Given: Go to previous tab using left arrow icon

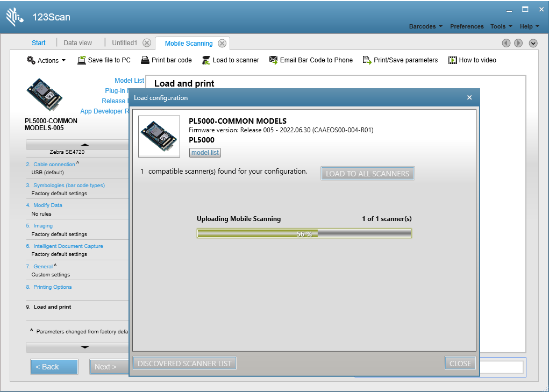Looking at the screenshot, I should tap(507, 43).
